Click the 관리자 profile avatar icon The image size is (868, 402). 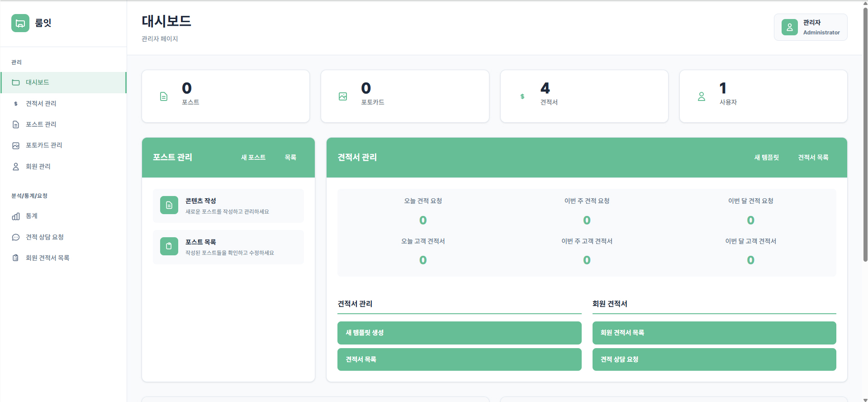789,27
